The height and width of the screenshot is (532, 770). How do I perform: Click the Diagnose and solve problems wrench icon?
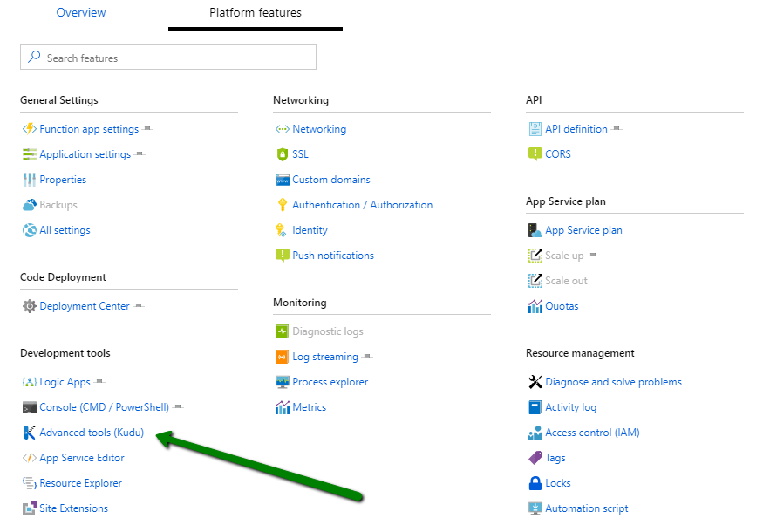click(x=535, y=382)
